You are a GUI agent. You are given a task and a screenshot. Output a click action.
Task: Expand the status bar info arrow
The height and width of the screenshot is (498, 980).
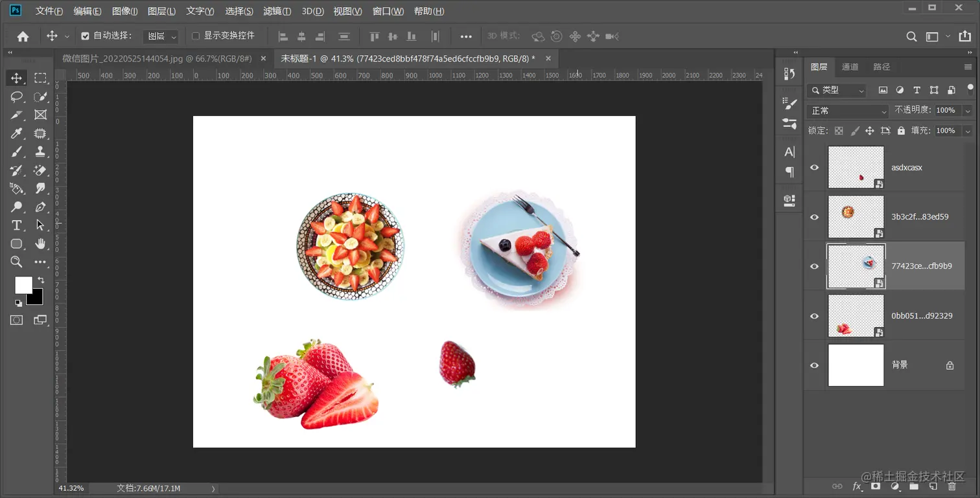[x=213, y=488]
